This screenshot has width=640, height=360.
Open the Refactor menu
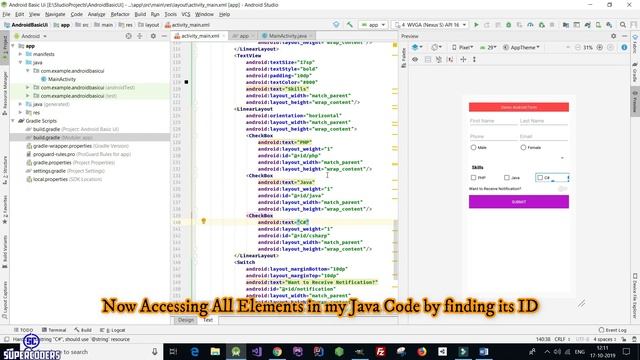click(x=120, y=14)
